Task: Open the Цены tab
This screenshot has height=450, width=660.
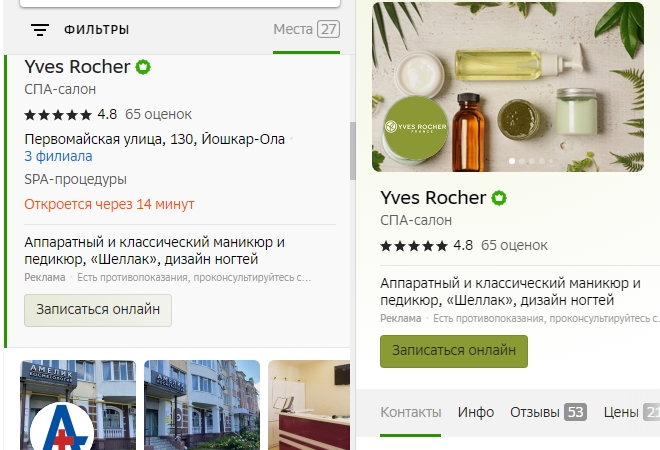Action: point(631,412)
